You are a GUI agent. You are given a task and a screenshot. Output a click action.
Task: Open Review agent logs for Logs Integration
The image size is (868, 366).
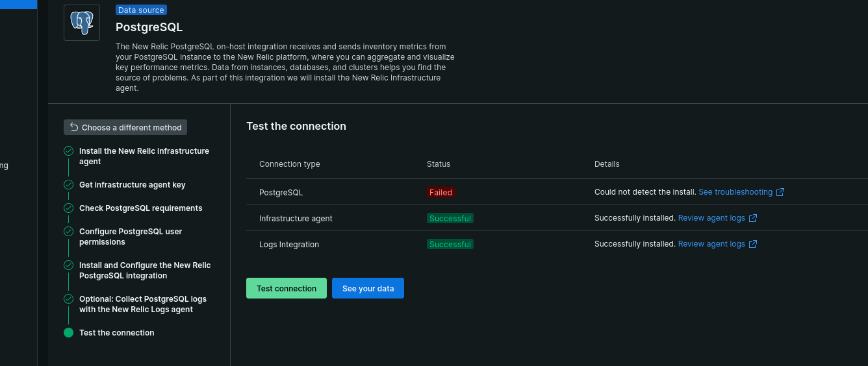coord(711,244)
